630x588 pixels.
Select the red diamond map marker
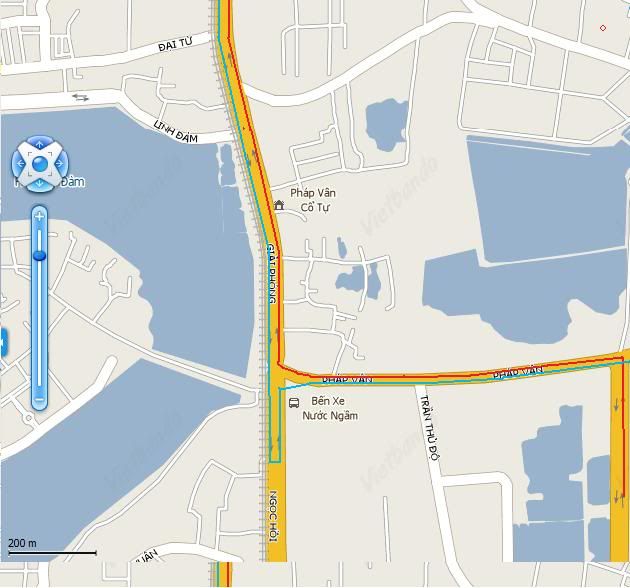603,28
